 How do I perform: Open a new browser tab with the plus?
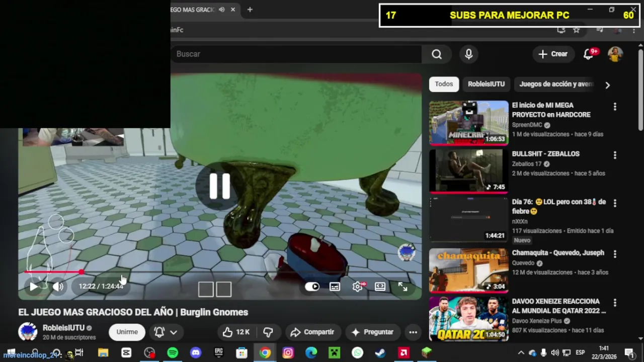250,10
